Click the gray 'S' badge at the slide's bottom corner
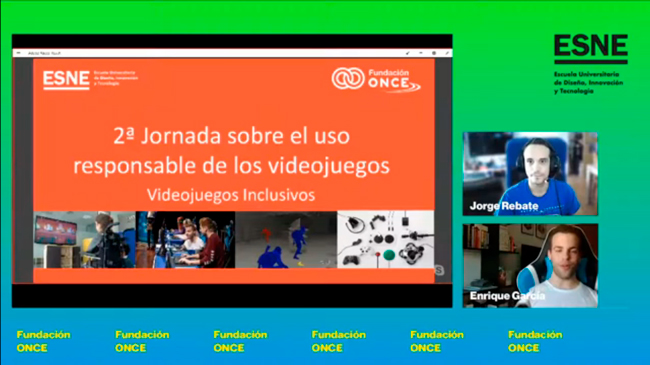650x365 pixels. (439, 270)
